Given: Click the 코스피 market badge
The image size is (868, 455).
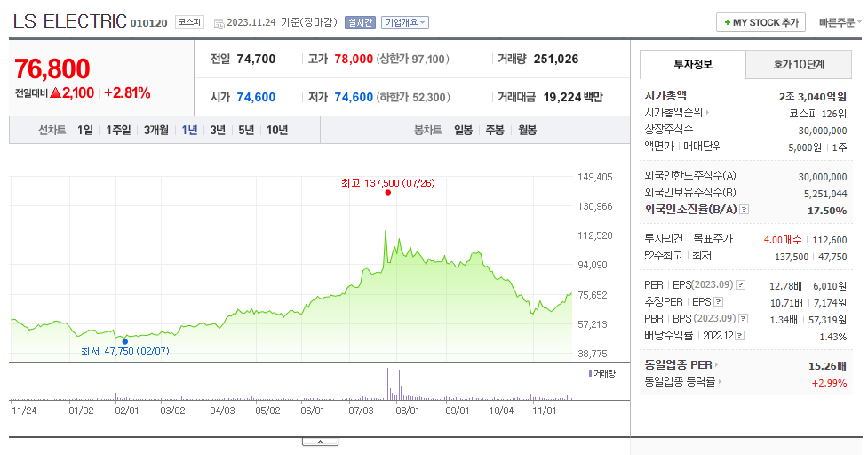Looking at the screenshot, I should click(189, 22).
